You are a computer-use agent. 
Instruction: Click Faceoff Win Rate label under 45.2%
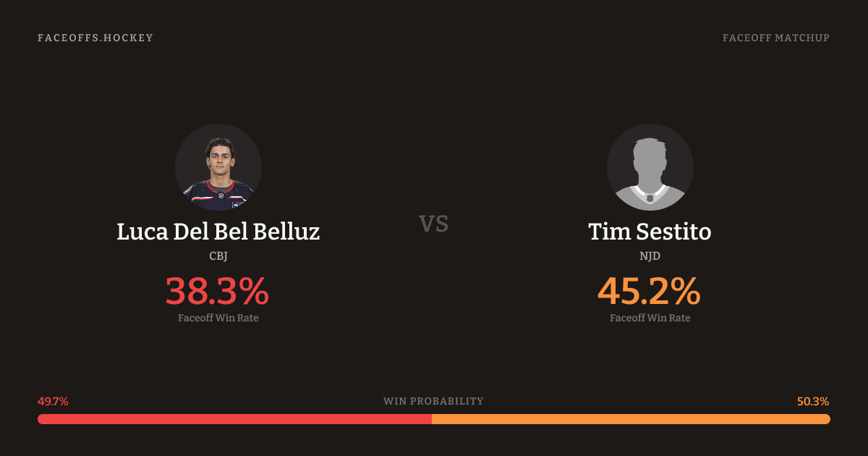pos(650,318)
